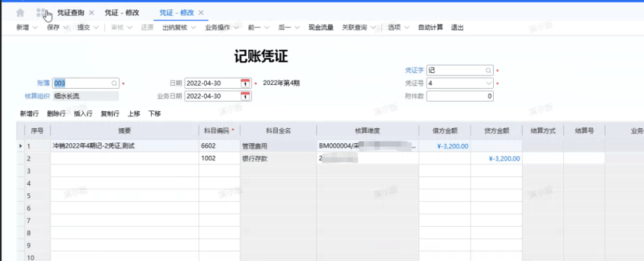This screenshot has height=261, width=644.
Task: Click the 保存 toolbar button
Action: point(53,28)
